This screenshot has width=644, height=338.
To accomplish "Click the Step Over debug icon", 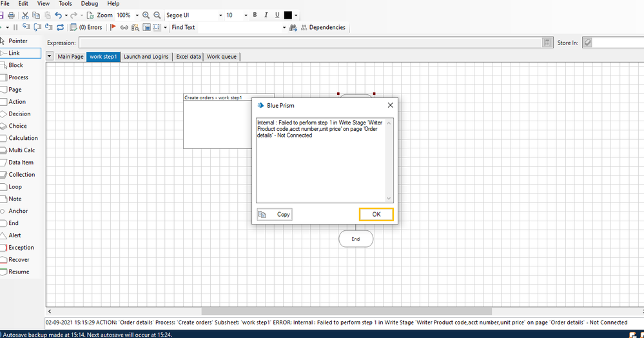I will point(37,27).
